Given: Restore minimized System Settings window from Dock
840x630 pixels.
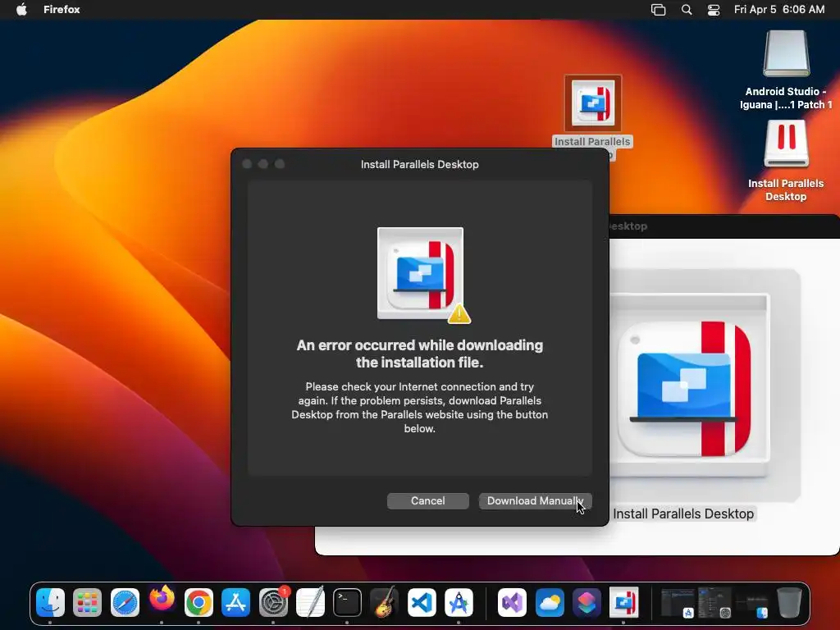Looking at the screenshot, I should pyautogui.click(x=714, y=603).
